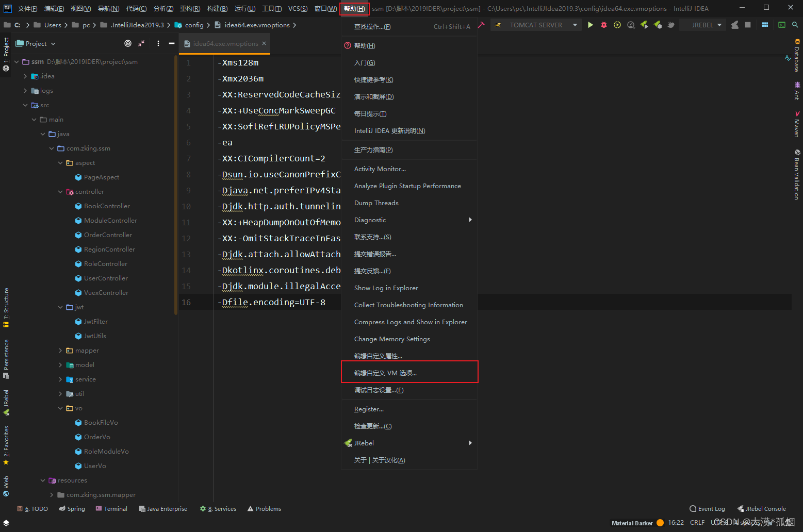The height and width of the screenshot is (532, 803).
Task: Open the Problems tool window
Action: click(264, 509)
